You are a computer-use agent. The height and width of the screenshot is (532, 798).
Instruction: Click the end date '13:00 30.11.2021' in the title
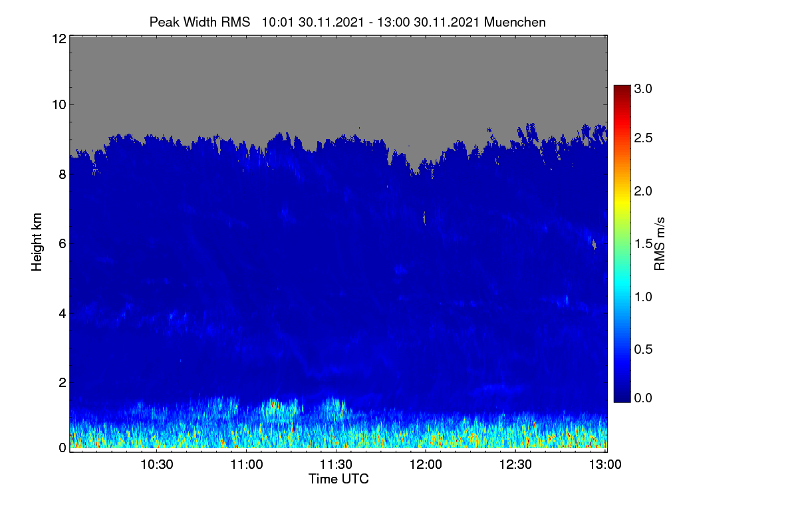pos(428,22)
